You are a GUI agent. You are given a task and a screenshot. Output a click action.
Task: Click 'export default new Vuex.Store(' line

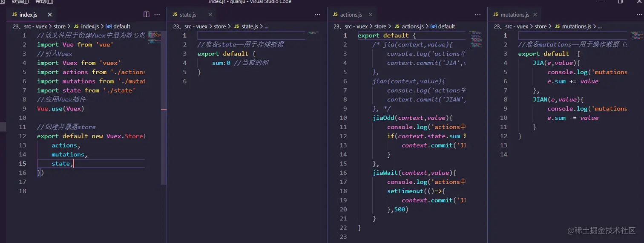point(91,136)
